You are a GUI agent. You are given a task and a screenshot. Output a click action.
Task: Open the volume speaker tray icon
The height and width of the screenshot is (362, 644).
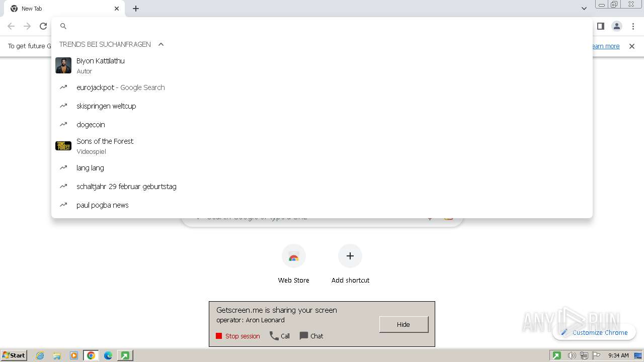pyautogui.click(x=572, y=355)
